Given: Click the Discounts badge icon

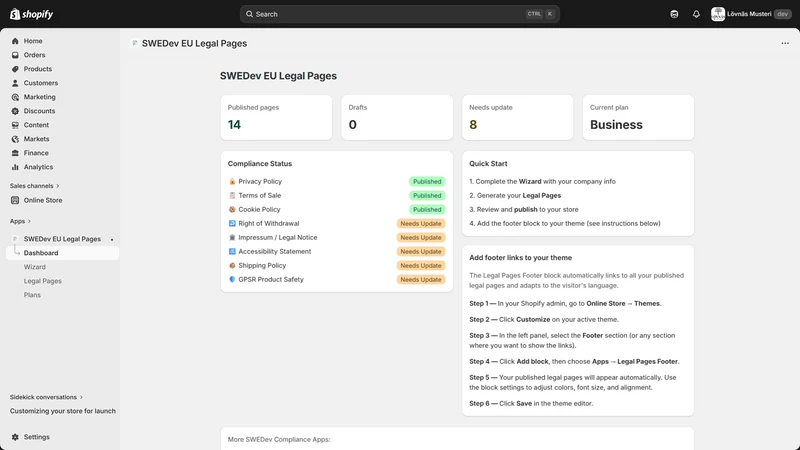Looking at the screenshot, I should pos(15,111).
